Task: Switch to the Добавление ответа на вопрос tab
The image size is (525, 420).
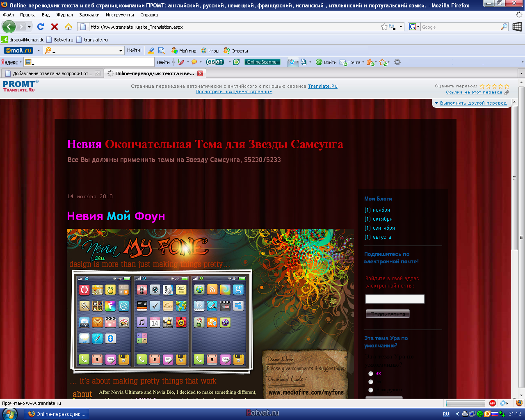Action: [x=52, y=73]
